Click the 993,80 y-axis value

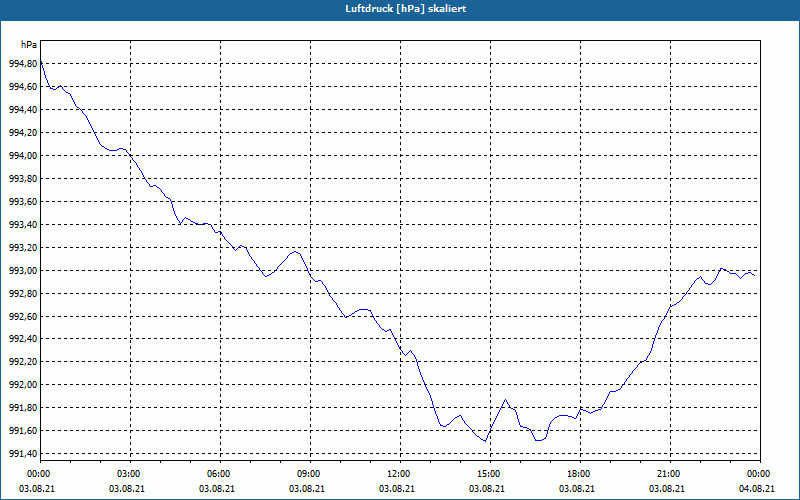tap(23, 179)
